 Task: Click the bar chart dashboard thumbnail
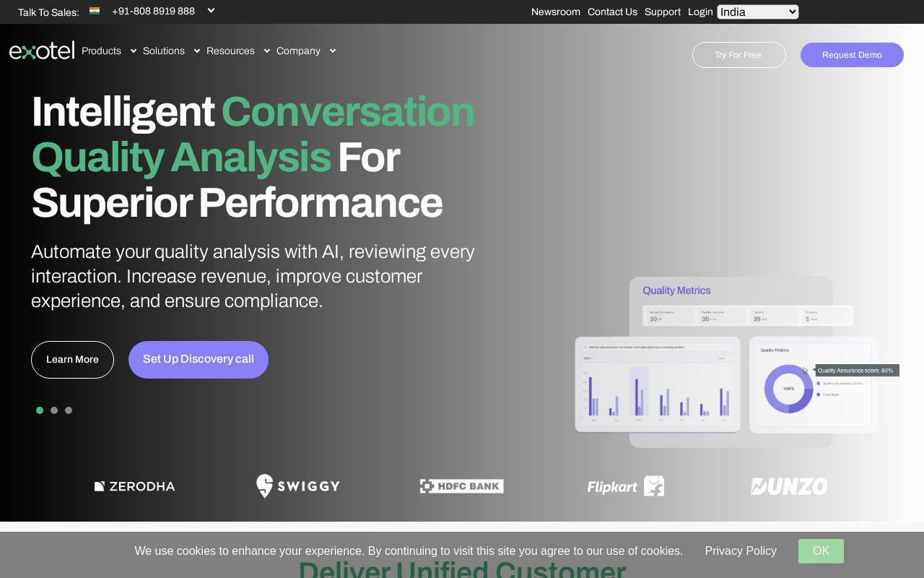658,384
